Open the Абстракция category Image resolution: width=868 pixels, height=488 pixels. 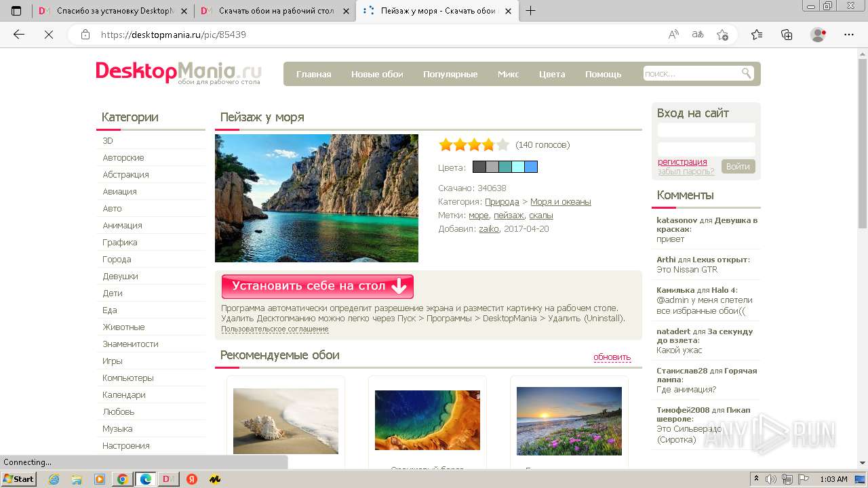[125, 175]
